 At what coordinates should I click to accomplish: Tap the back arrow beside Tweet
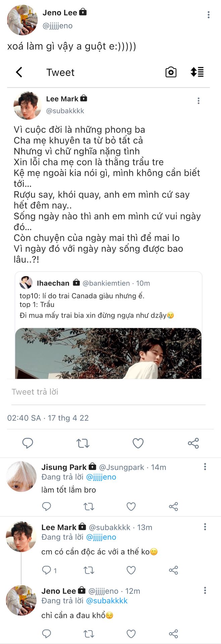coord(19,72)
